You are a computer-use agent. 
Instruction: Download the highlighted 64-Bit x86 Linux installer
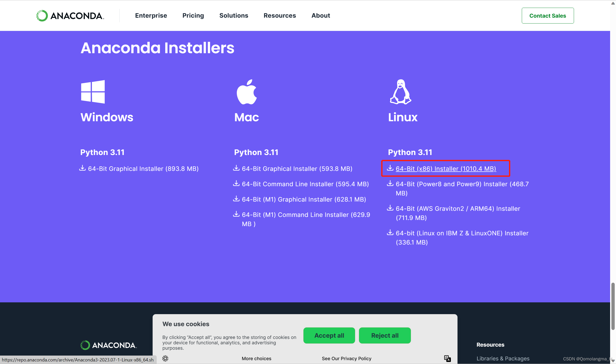[445, 168]
